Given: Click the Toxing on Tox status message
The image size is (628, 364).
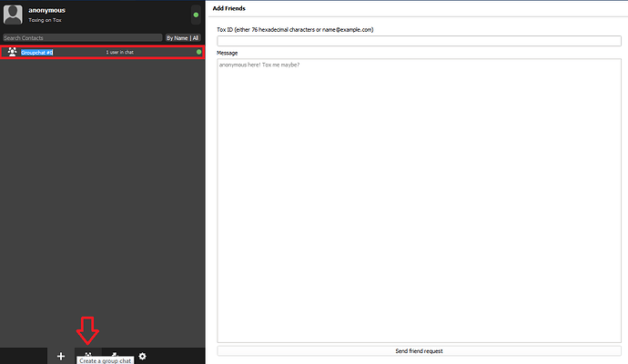Looking at the screenshot, I should pyautogui.click(x=46, y=20).
